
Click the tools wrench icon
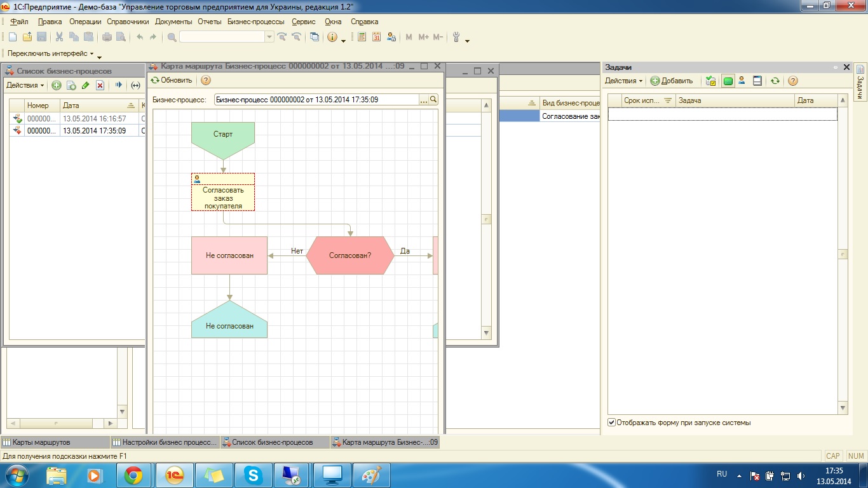point(456,37)
